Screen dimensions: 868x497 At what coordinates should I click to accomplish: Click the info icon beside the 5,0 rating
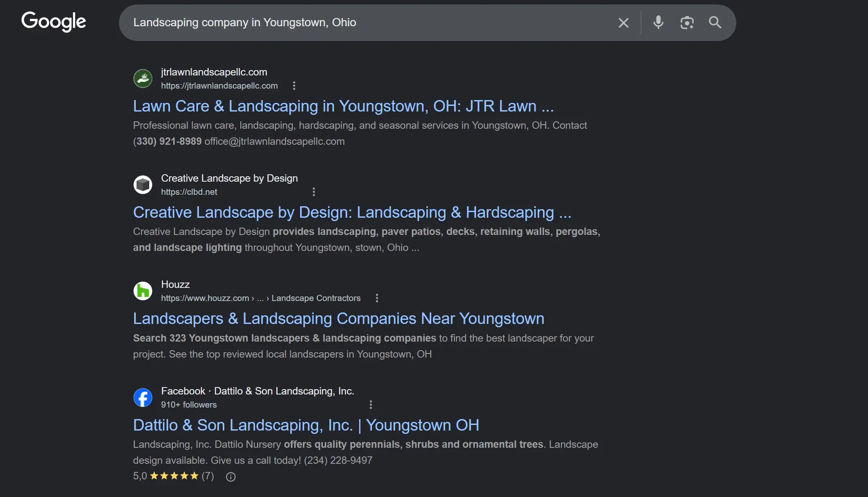point(231,477)
